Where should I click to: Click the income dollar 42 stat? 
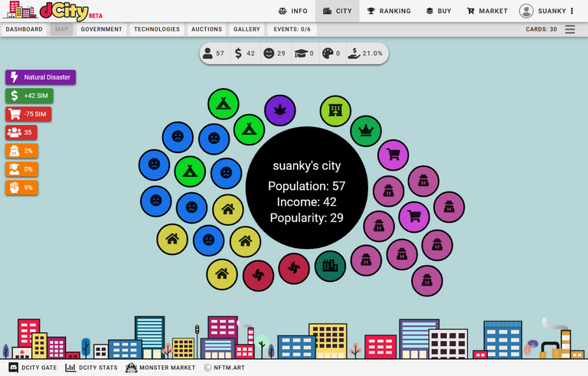(244, 54)
